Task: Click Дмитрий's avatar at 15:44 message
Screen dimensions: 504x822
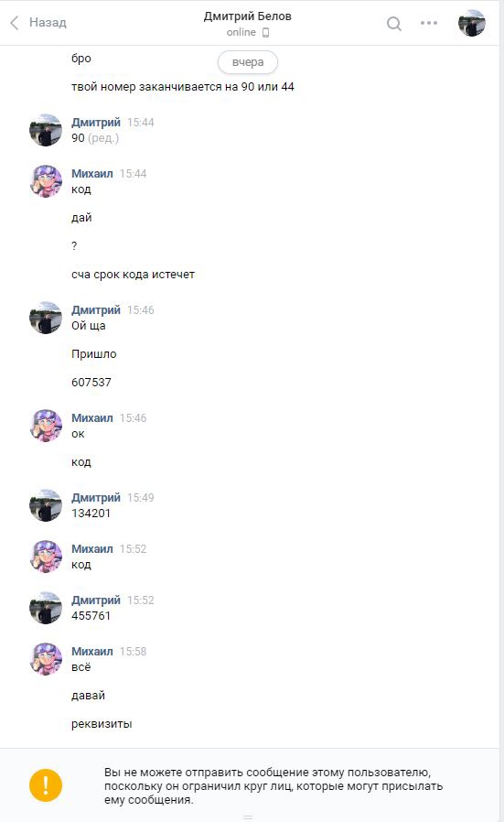Action: 46,130
